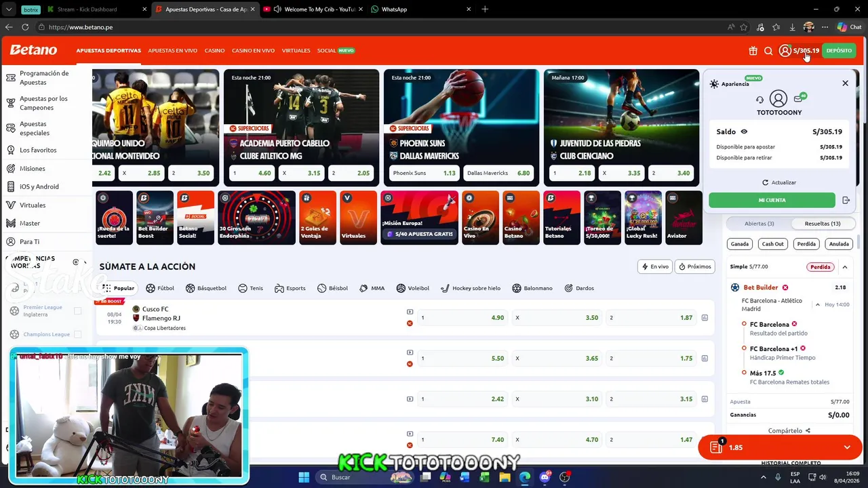The image size is (868, 488).
Task: Open Apuestas en Vivo menu
Action: click(173, 51)
